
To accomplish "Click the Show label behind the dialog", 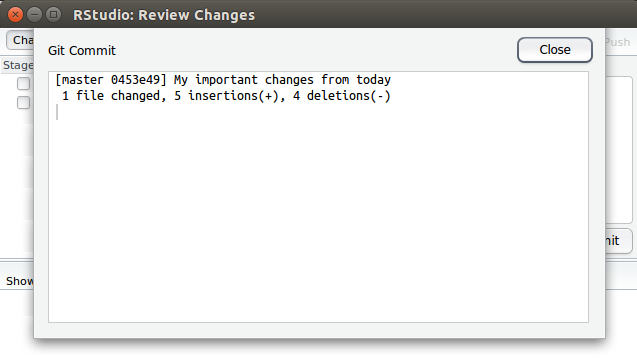I will [x=20, y=281].
